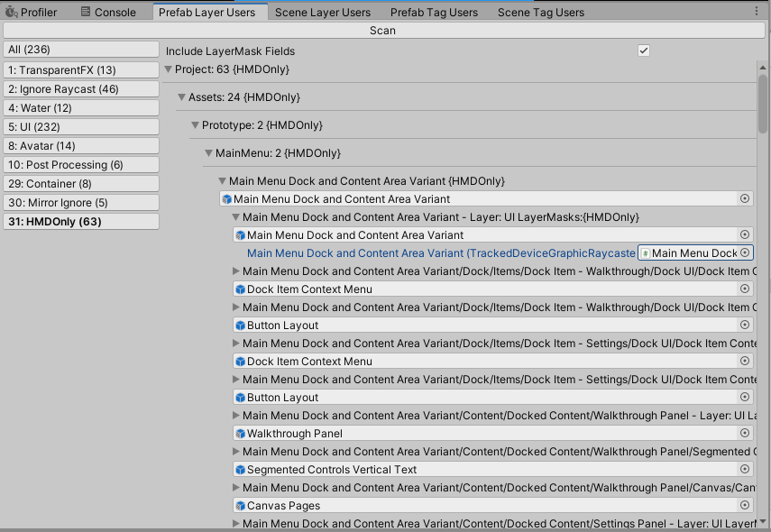Select the Walkthrough Panel object field
This screenshot has height=532, width=771.
tap(493, 433)
